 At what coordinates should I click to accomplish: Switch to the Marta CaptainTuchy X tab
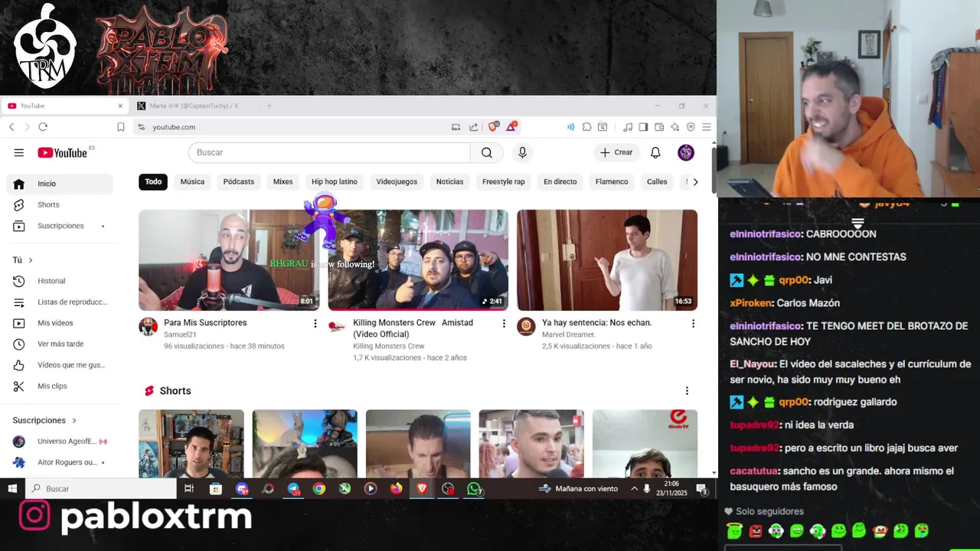[x=194, y=106]
